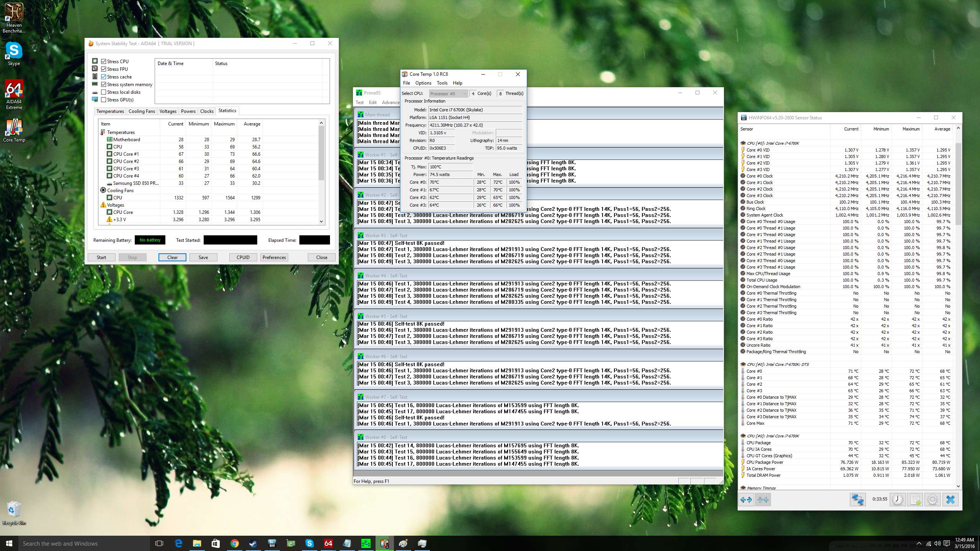Screen dimensions: 980x551
Task: Open Task View on taskbar
Action: point(159,543)
